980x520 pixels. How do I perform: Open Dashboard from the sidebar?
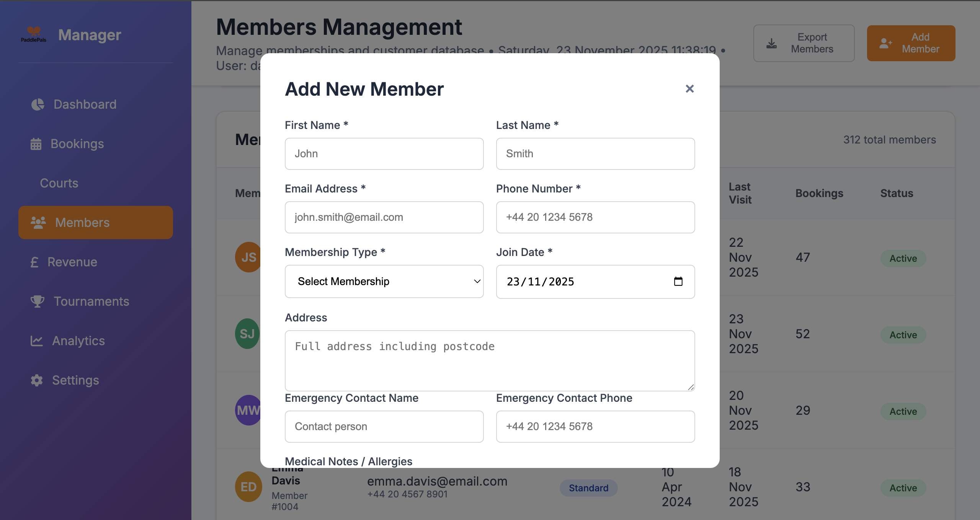click(96, 104)
